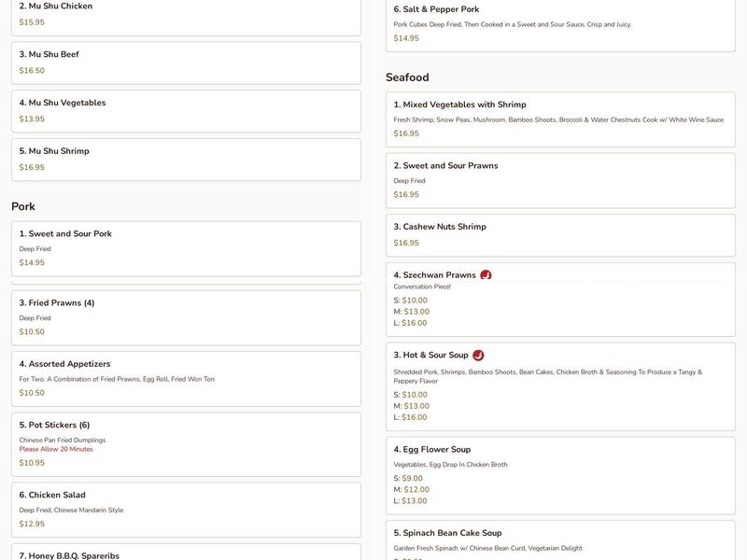Select Egg Flower Soup item
Viewport: 747px width, 560px height.
(x=560, y=474)
